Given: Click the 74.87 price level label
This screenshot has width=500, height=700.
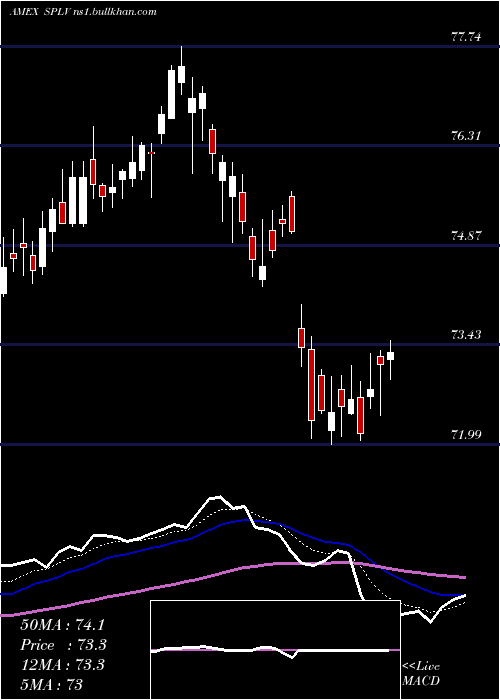Looking at the screenshot, I should pos(466,235).
